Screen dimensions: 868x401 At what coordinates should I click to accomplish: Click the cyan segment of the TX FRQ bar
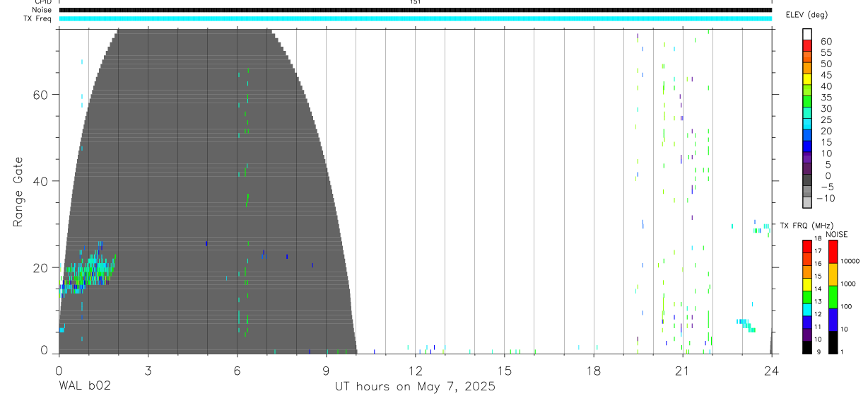click(807, 309)
